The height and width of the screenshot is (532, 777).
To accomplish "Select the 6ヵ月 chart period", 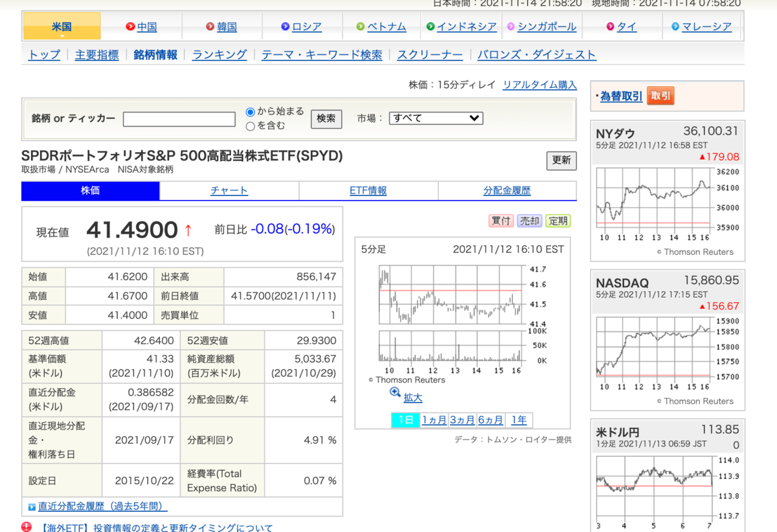I will click(x=491, y=419).
